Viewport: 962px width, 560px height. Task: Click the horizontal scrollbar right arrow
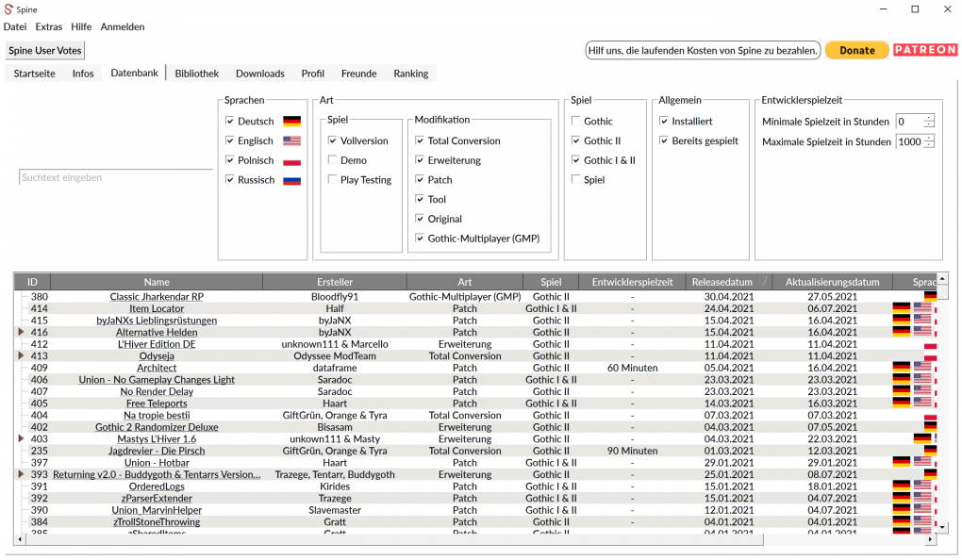click(931, 540)
